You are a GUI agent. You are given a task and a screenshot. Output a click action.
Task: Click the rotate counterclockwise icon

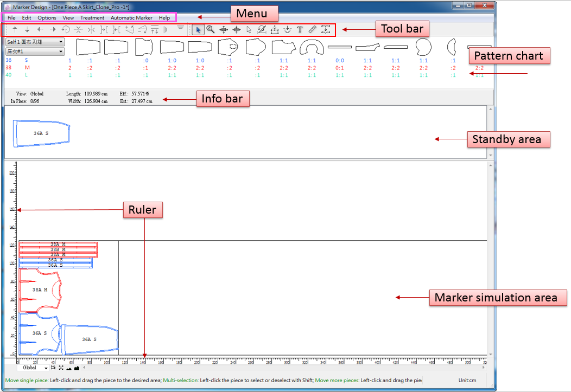(x=66, y=30)
